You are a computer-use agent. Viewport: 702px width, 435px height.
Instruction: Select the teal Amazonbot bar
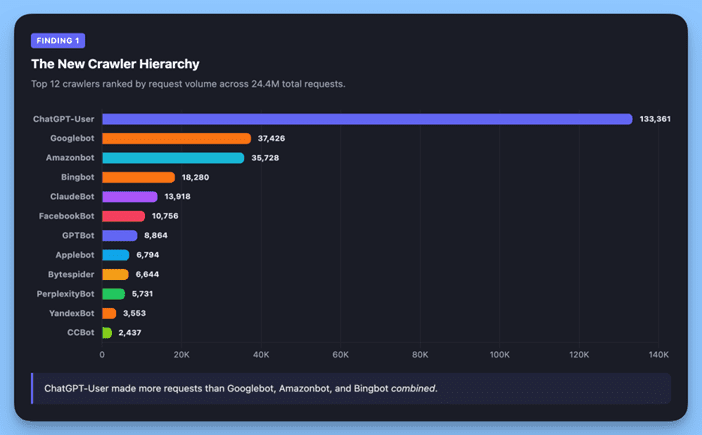pos(173,158)
